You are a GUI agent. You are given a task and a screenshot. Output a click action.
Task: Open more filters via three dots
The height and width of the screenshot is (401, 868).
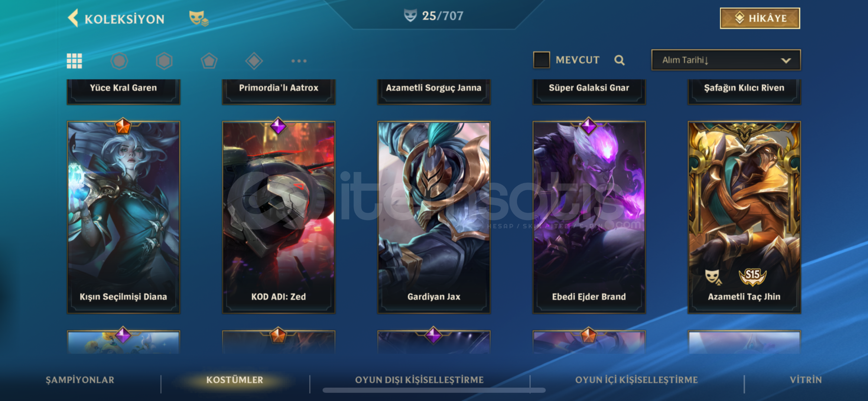299,61
